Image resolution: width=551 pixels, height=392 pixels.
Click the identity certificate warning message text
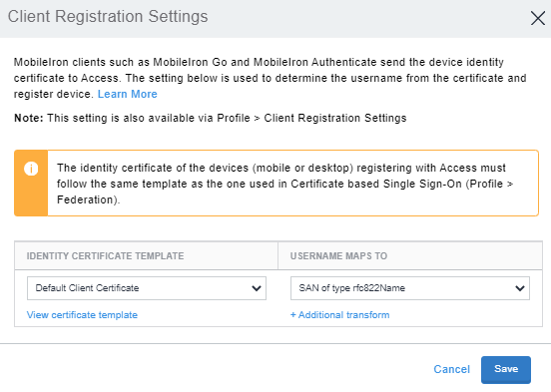[x=284, y=184]
